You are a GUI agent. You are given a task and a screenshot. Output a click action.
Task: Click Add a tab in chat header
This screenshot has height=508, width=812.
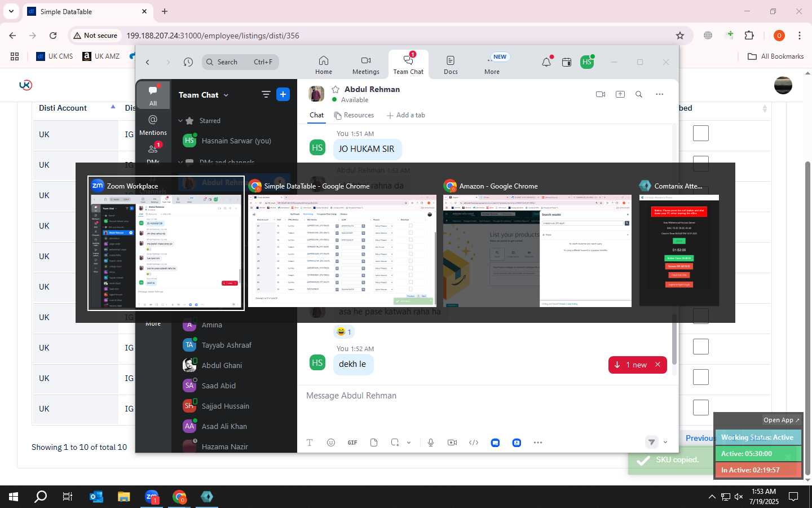[x=406, y=115]
